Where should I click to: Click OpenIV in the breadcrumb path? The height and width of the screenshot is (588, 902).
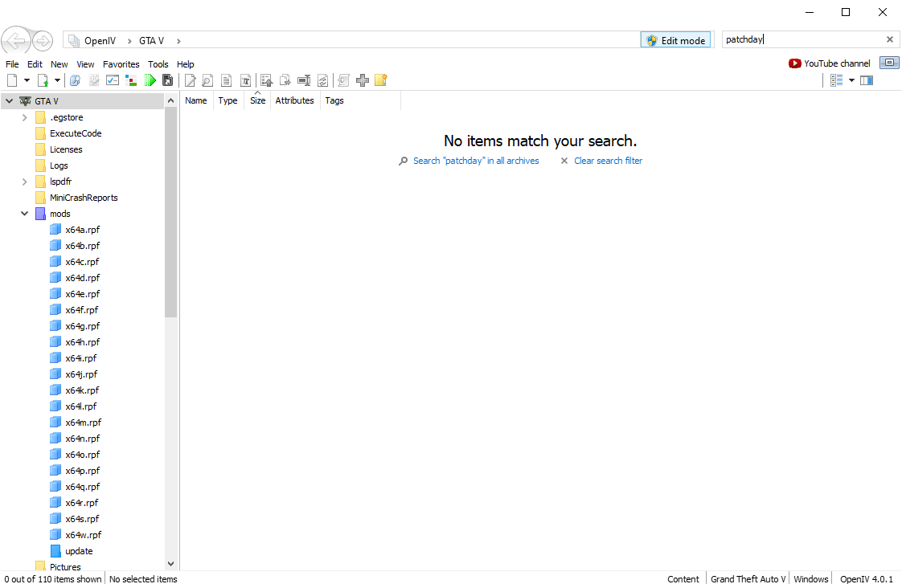100,41
